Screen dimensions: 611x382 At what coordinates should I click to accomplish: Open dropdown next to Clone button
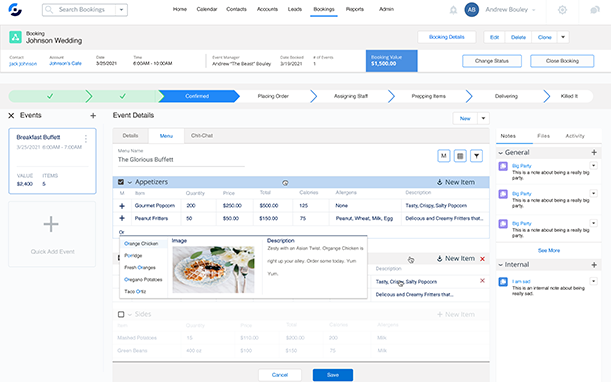pos(563,37)
